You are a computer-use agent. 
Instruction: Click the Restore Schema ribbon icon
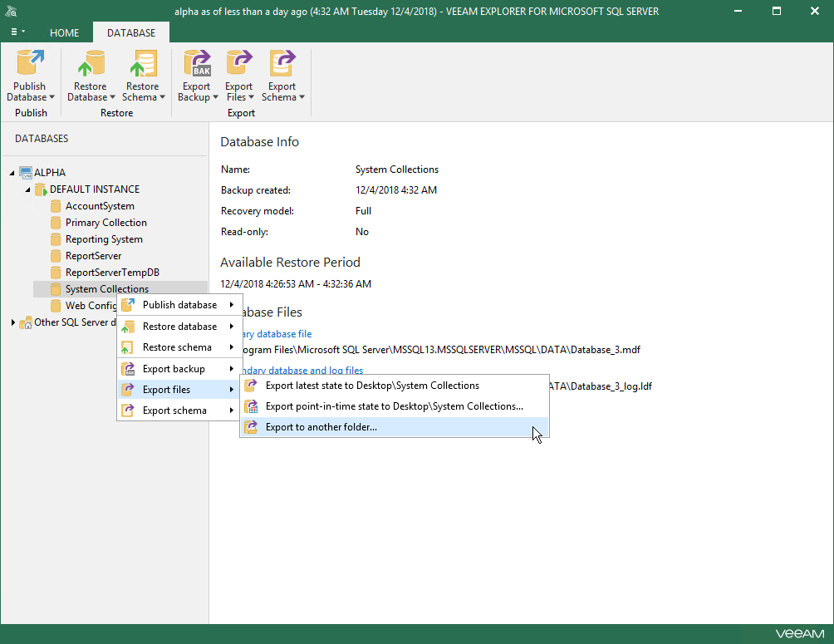(x=143, y=63)
